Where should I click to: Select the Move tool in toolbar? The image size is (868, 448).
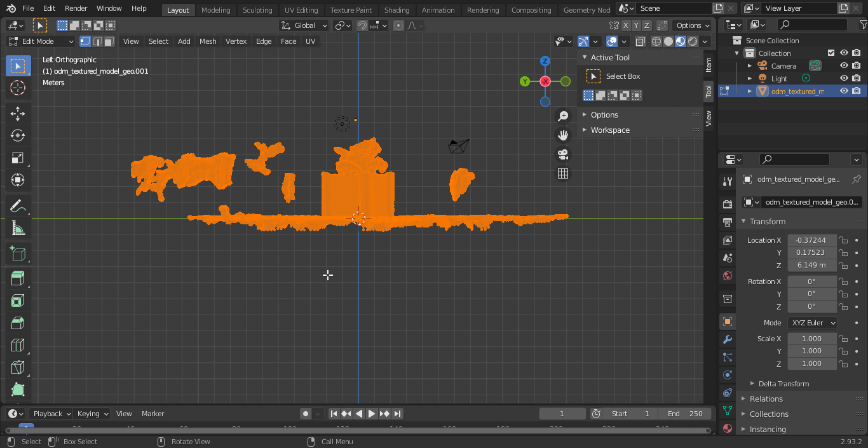pyautogui.click(x=18, y=114)
